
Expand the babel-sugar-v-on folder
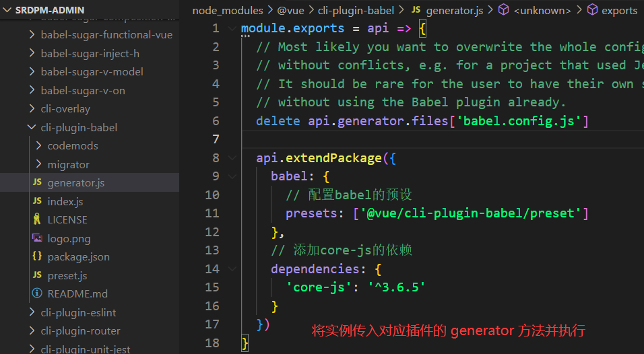[32, 90]
